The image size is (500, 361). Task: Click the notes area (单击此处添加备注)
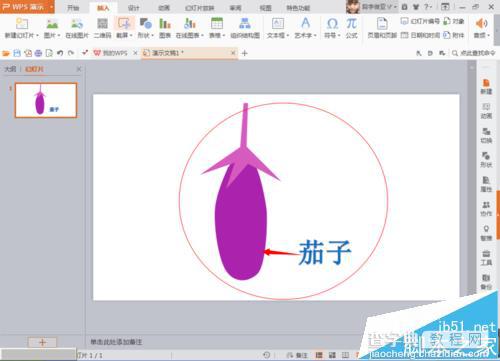point(116,342)
